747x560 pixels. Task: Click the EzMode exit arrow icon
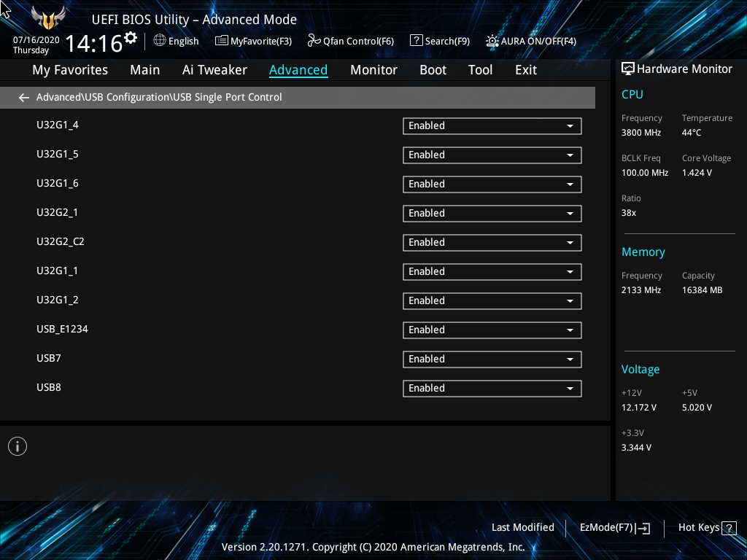643,528
